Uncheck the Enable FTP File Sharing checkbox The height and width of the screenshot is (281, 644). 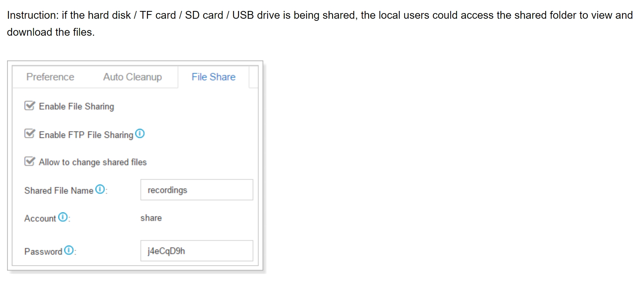click(30, 134)
